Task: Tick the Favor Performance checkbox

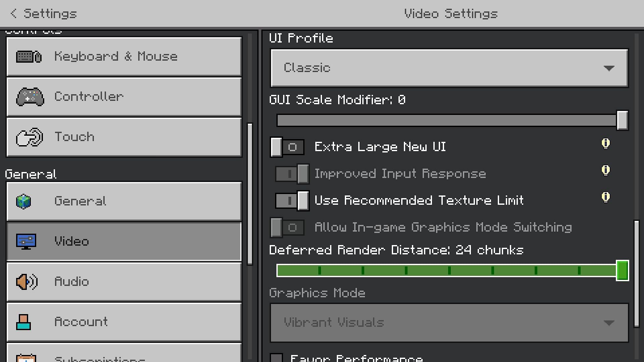Action: tap(277, 357)
